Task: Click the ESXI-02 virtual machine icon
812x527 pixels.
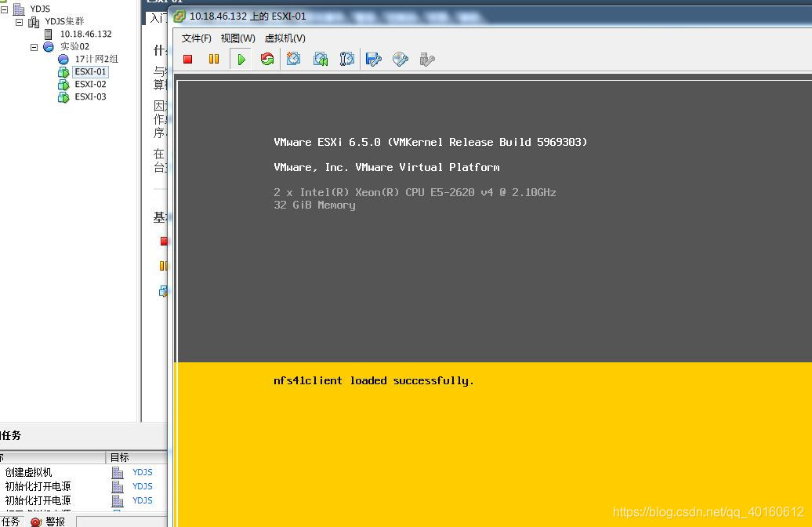Action: 63,85
